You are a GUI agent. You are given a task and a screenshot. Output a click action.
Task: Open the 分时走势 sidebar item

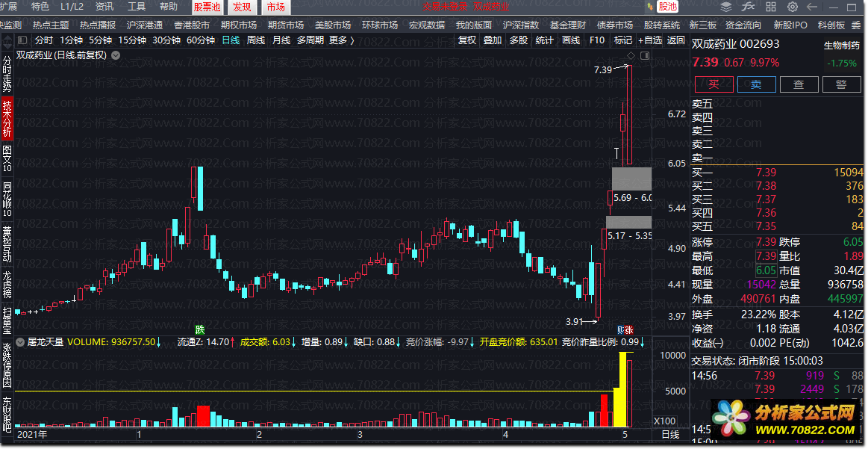(x=7, y=73)
